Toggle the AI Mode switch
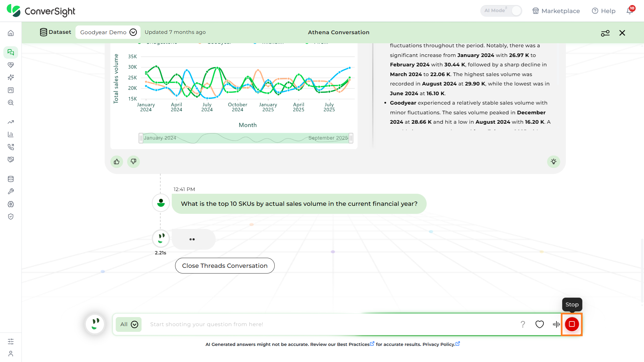 (501, 11)
